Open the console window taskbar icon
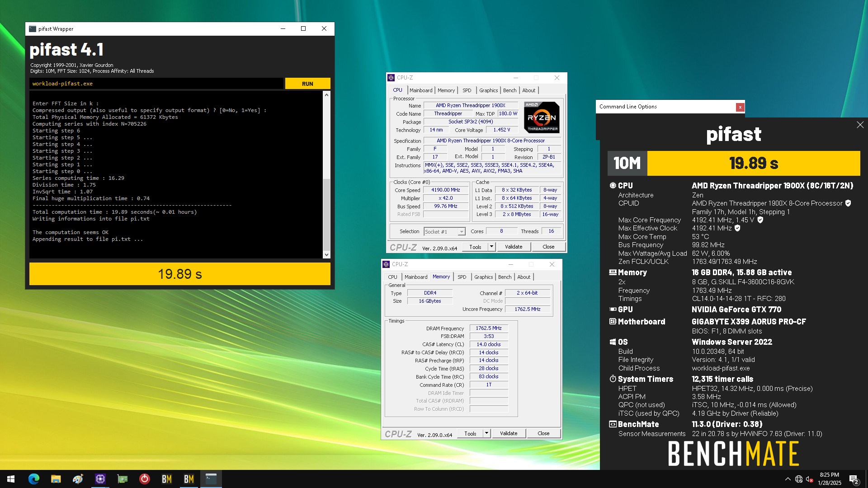This screenshot has width=868, height=488. click(211, 479)
